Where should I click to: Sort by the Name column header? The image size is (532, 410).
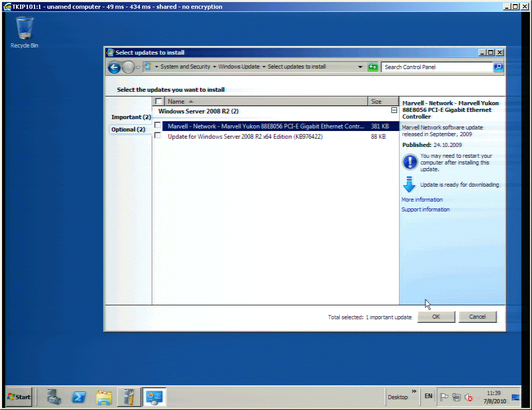[266, 101]
